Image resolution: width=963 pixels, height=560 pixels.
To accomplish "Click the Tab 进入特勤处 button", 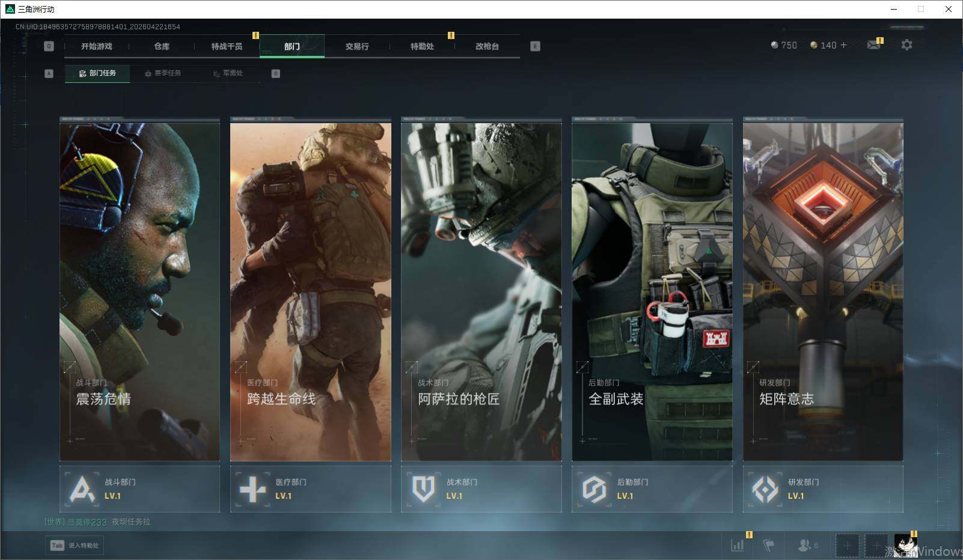I will click(75, 545).
